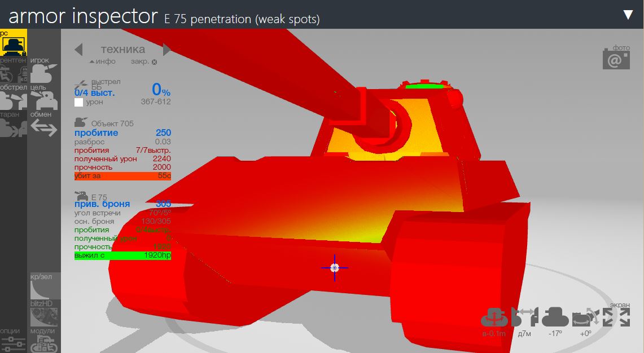Click the 0/4 выст. shots counter
644x353 pixels.
(x=94, y=93)
